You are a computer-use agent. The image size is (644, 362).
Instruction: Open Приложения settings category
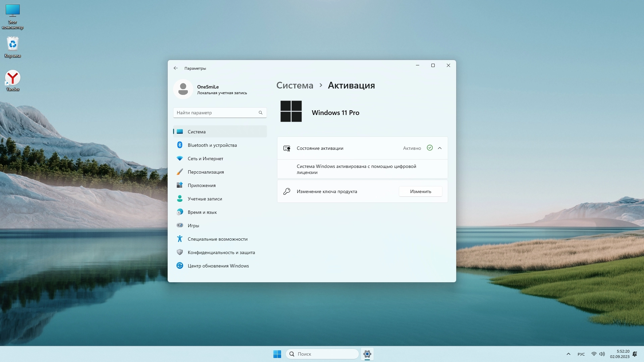click(201, 185)
